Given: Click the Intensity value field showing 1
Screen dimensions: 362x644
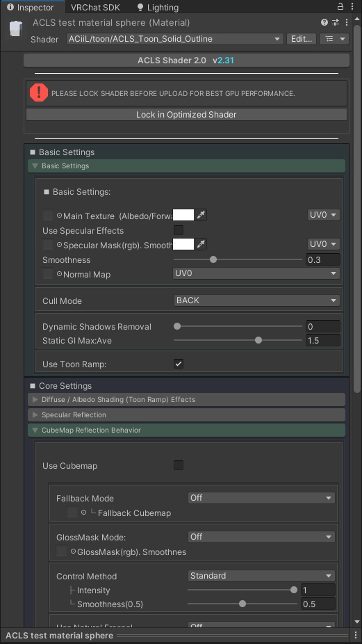Looking at the screenshot, I should (x=318, y=590).
